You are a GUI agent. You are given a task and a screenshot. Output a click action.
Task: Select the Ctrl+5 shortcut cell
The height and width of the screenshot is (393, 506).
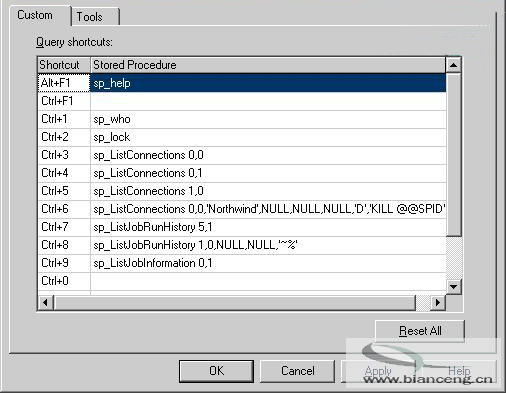point(64,191)
